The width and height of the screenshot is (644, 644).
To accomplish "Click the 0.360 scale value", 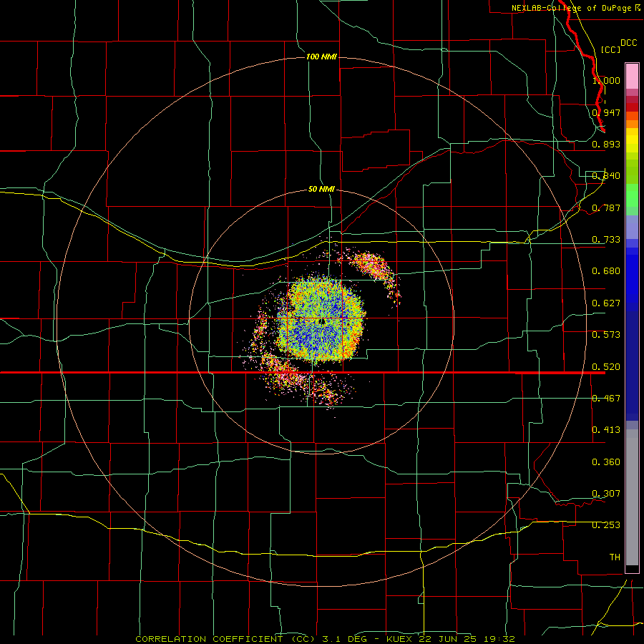I will coord(606,462).
